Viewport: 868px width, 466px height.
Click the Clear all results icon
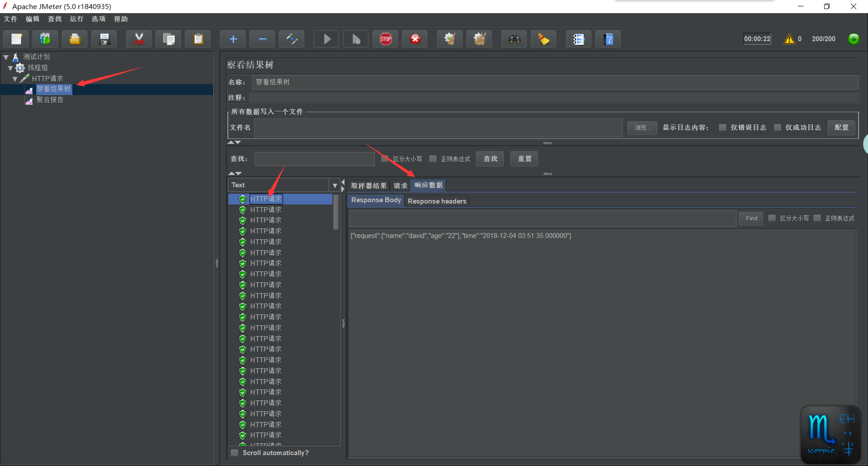[479, 39]
